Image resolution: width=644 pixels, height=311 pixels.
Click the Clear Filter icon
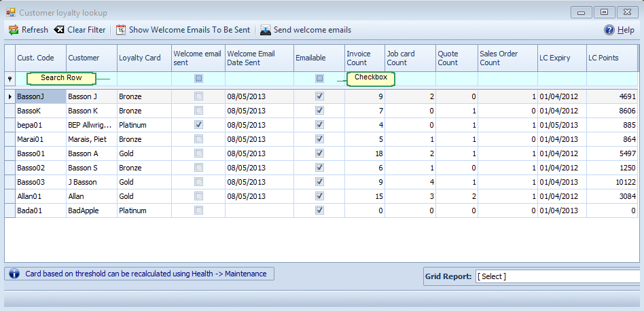pos(59,30)
